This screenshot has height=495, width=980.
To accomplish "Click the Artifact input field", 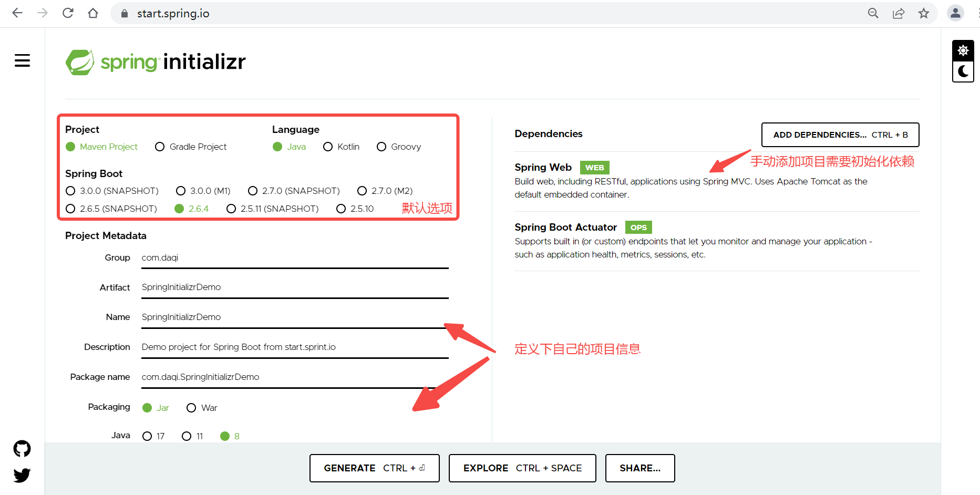I will coord(295,287).
